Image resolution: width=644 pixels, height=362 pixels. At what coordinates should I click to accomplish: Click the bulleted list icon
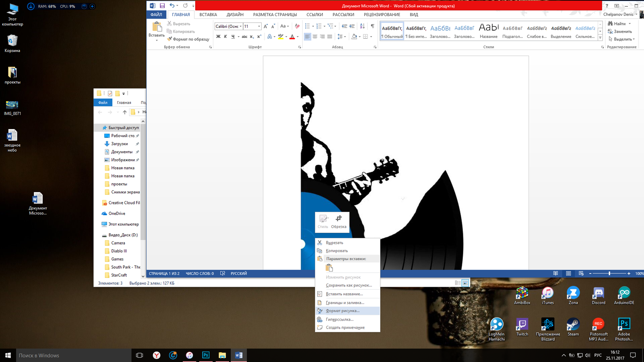[308, 26]
